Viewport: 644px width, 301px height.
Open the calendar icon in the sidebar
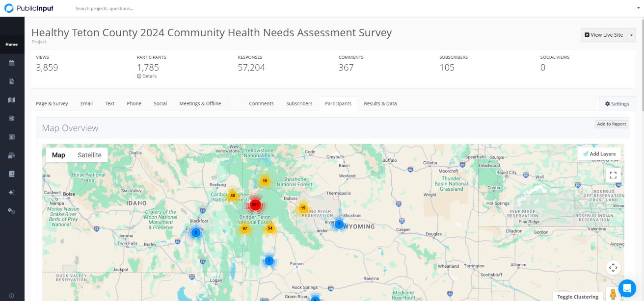coord(12,63)
